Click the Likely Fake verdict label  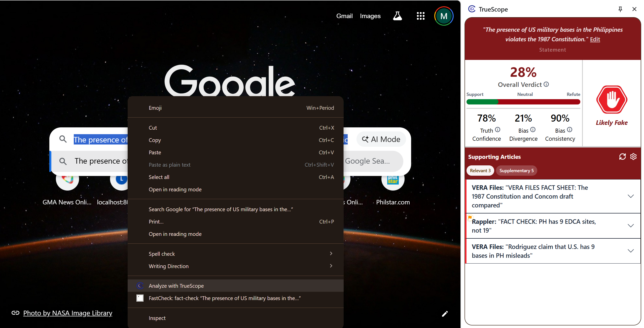[612, 123]
